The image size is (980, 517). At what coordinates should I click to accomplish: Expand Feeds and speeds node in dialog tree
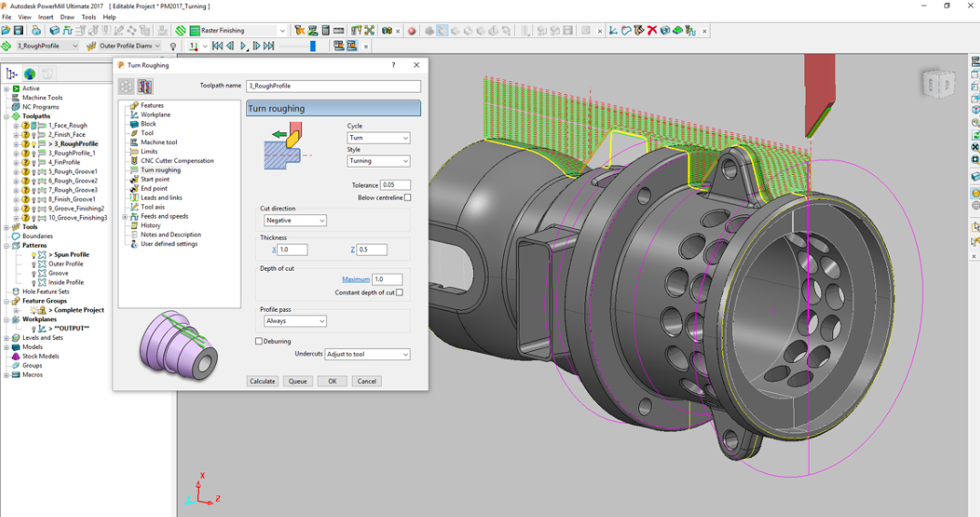coord(124,216)
